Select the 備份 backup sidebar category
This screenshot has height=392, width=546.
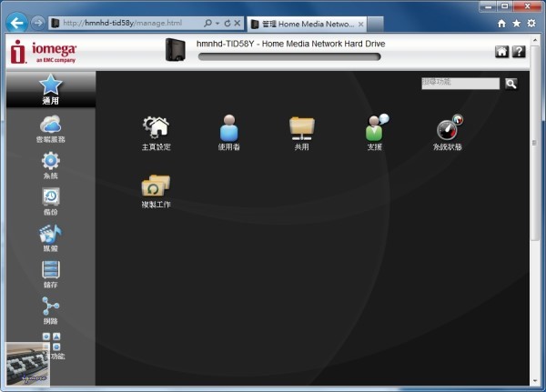click(x=51, y=202)
